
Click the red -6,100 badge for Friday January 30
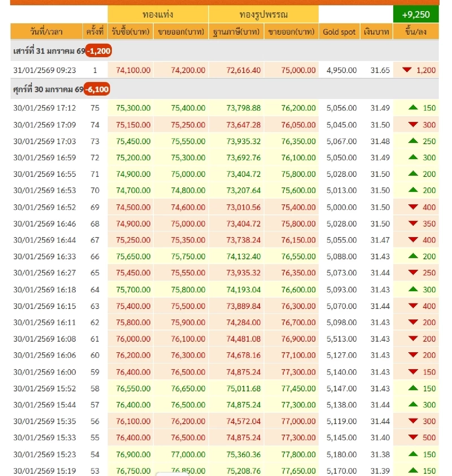[x=97, y=89]
